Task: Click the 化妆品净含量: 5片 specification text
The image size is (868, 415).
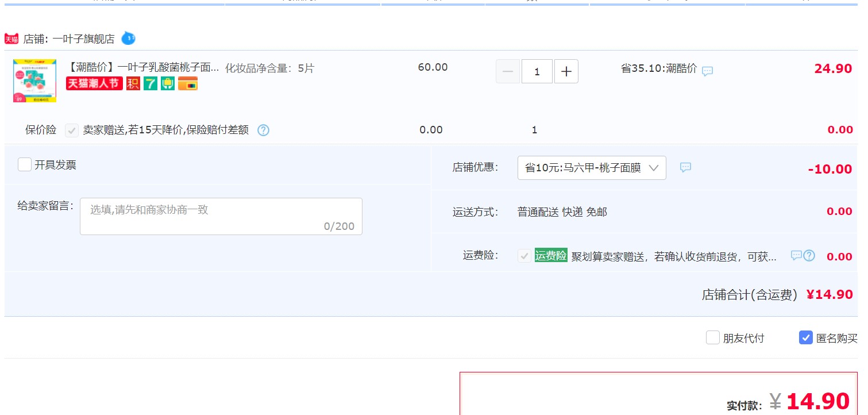Action: [x=270, y=68]
